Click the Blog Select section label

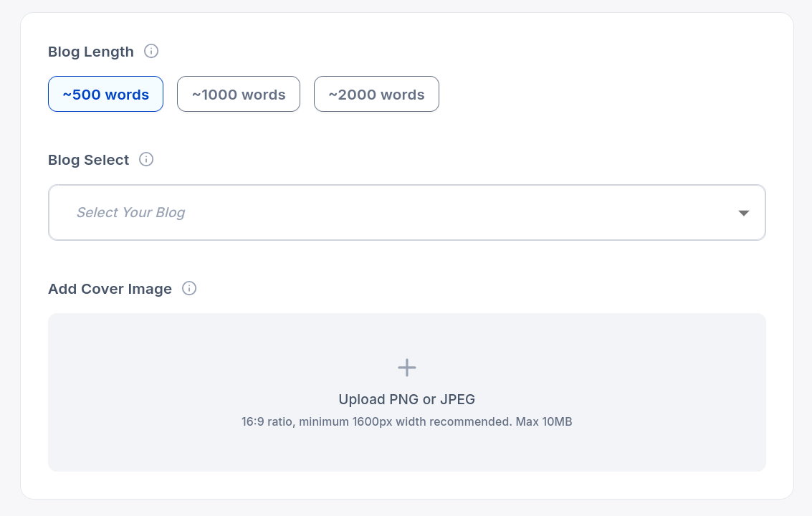89,160
